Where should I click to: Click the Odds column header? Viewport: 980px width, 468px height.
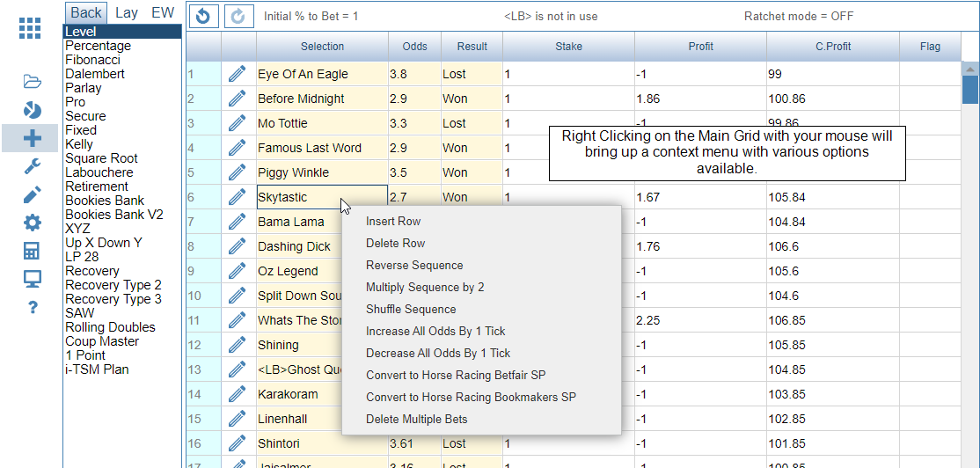[x=414, y=47]
